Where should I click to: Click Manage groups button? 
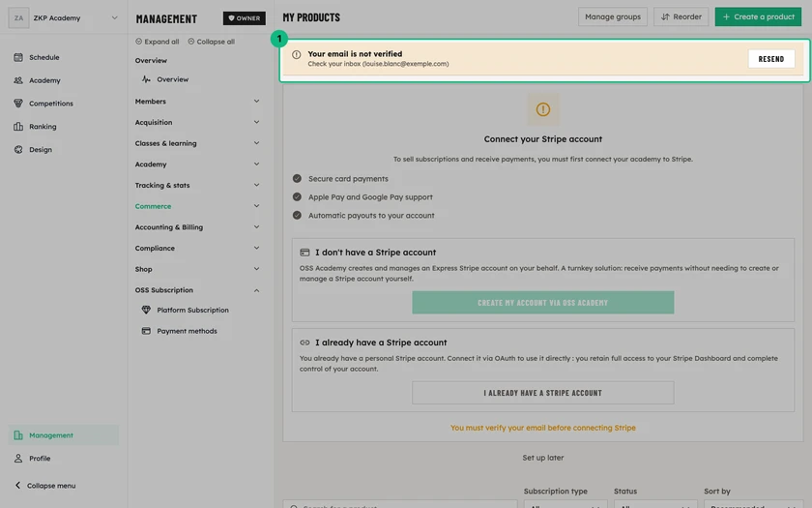[613, 16]
